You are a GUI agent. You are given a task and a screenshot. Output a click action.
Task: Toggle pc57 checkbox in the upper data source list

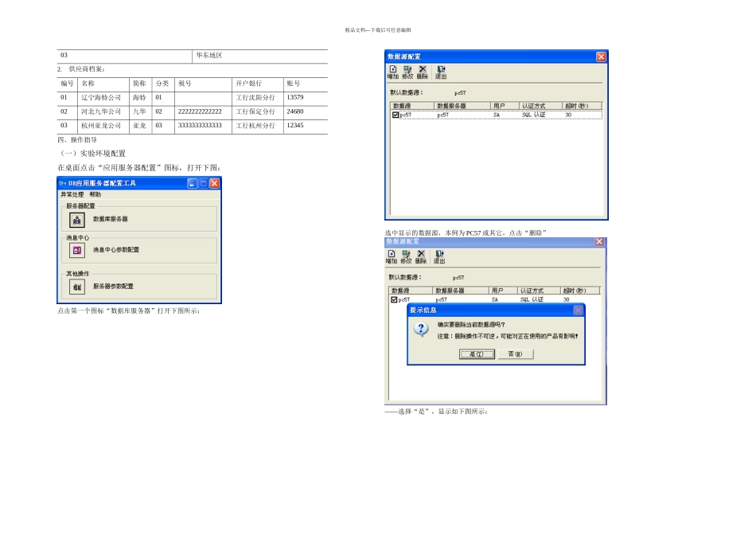pos(396,115)
